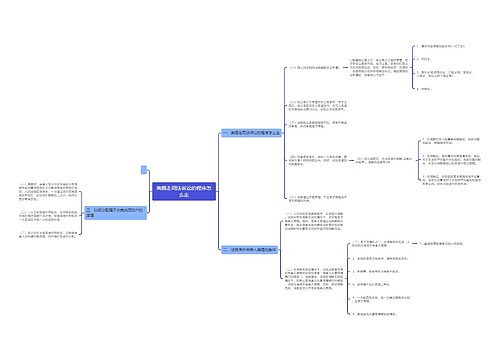Click leaf item 4 at top-right list bottom
500x360 pixels.
coord(424,89)
